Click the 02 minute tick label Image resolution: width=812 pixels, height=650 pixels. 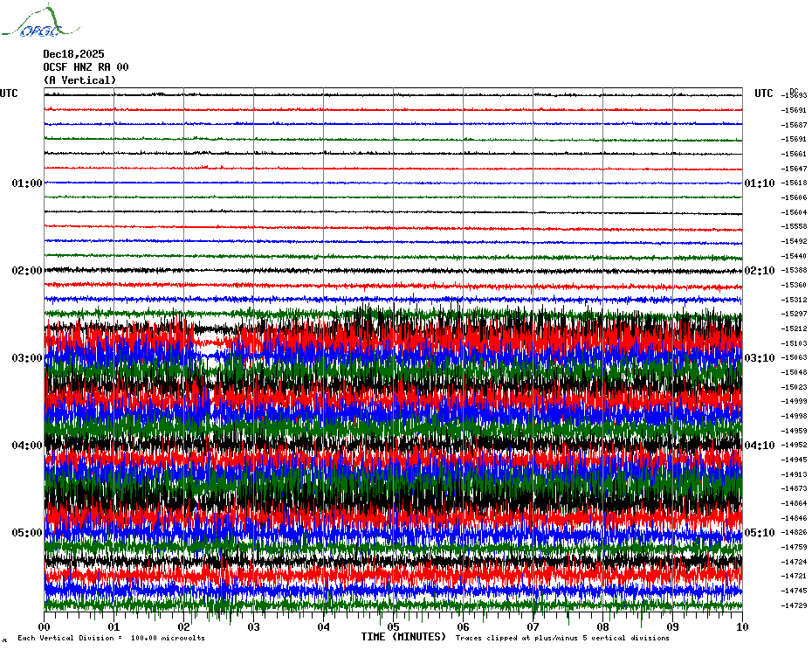(184, 626)
